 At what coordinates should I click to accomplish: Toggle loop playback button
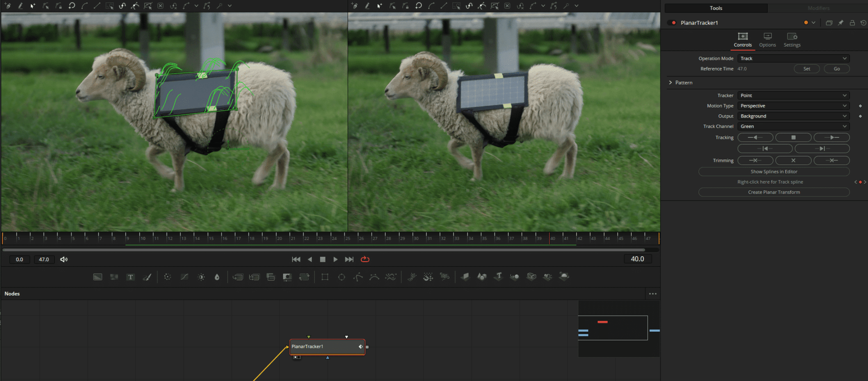coord(365,259)
